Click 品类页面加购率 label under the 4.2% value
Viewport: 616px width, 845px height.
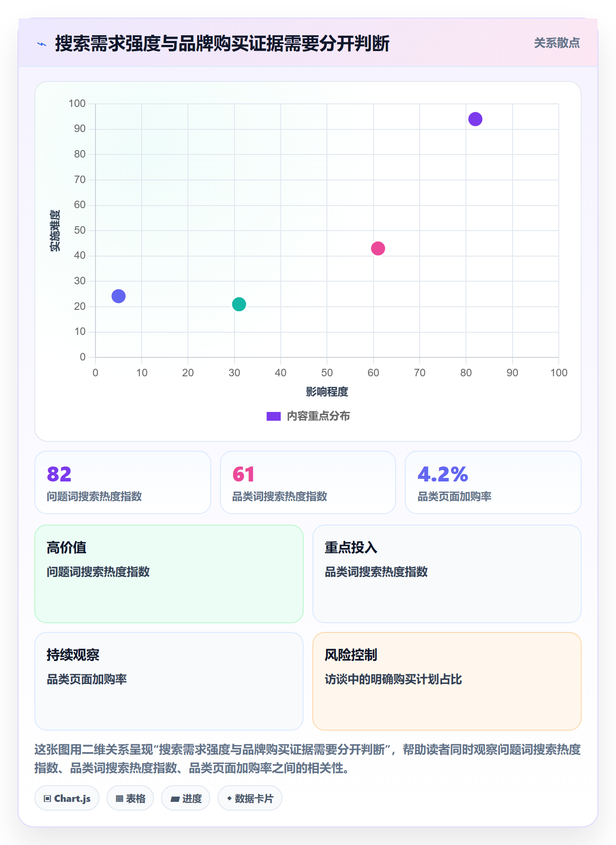454,496
